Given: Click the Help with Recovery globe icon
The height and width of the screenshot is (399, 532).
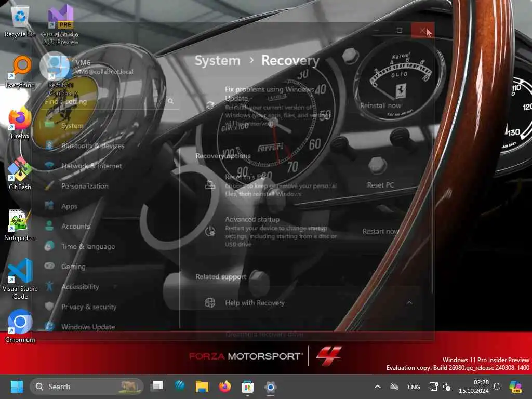Looking at the screenshot, I should click(x=210, y=303).
